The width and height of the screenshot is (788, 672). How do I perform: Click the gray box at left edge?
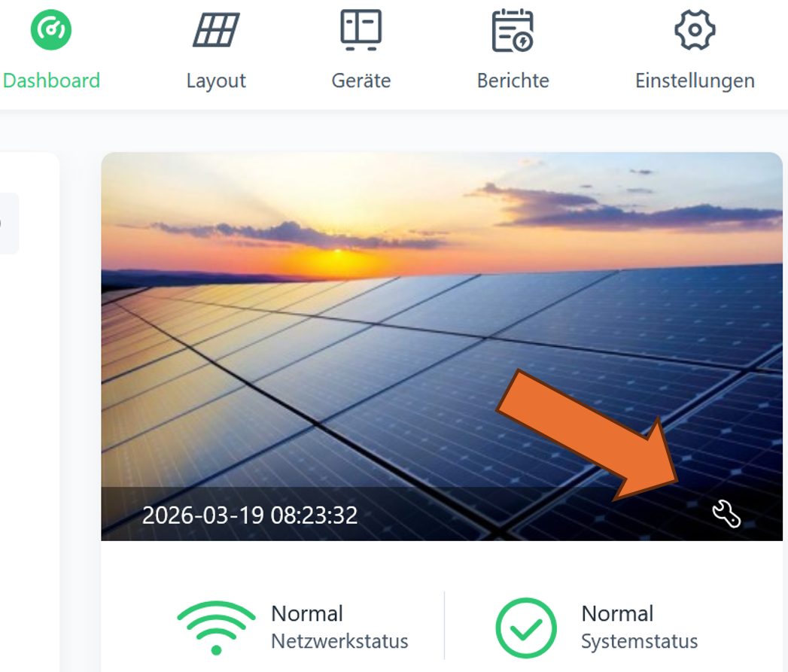coord(9,223)
